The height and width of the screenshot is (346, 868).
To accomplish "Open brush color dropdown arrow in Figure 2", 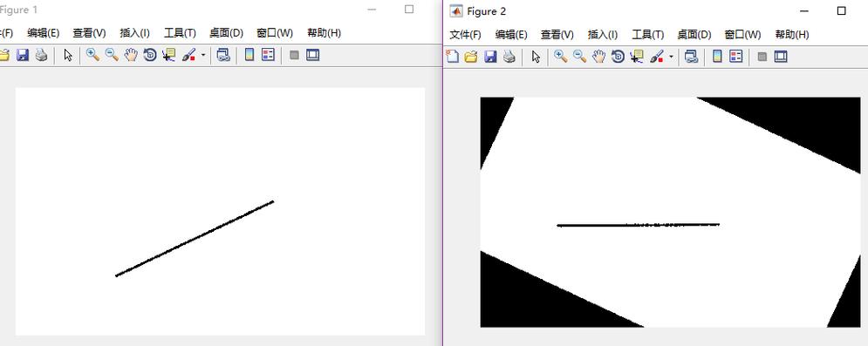I will click(x=671, y=57).
